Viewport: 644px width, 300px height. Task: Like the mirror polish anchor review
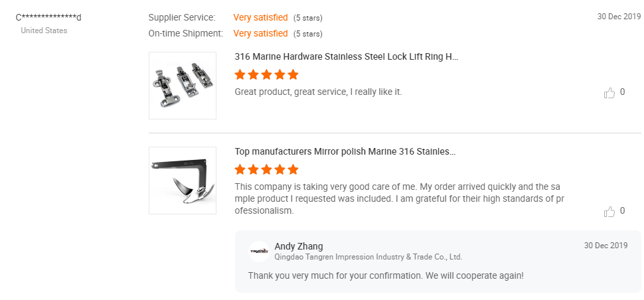(x=609, y=212)
